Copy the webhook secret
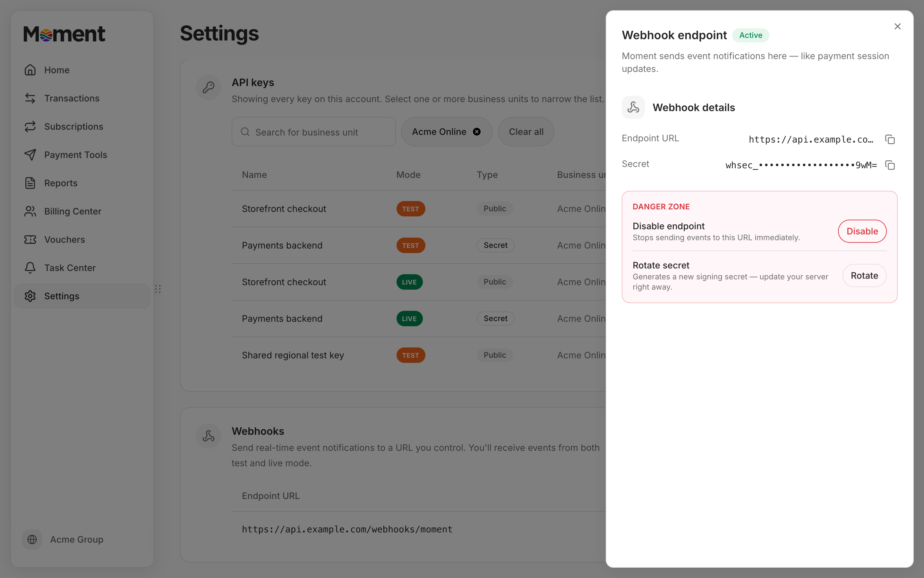Viewport: 924px width, 578px height. (890, 165)
